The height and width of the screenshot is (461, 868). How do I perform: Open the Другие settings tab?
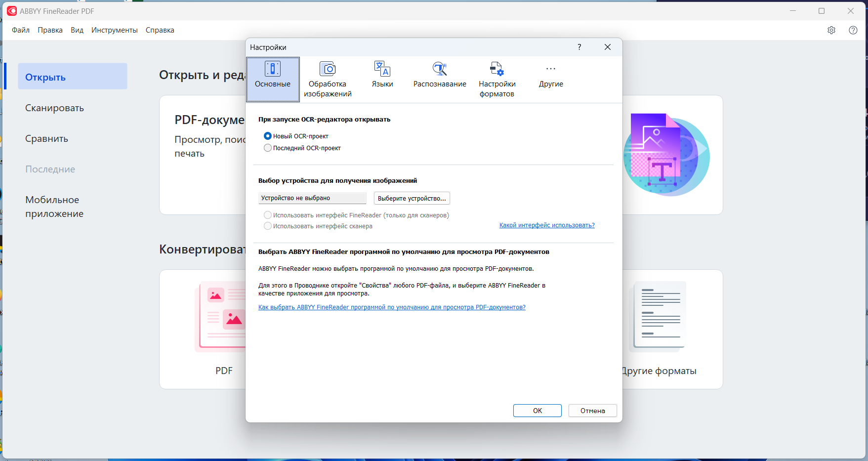[x=551, y=80]
